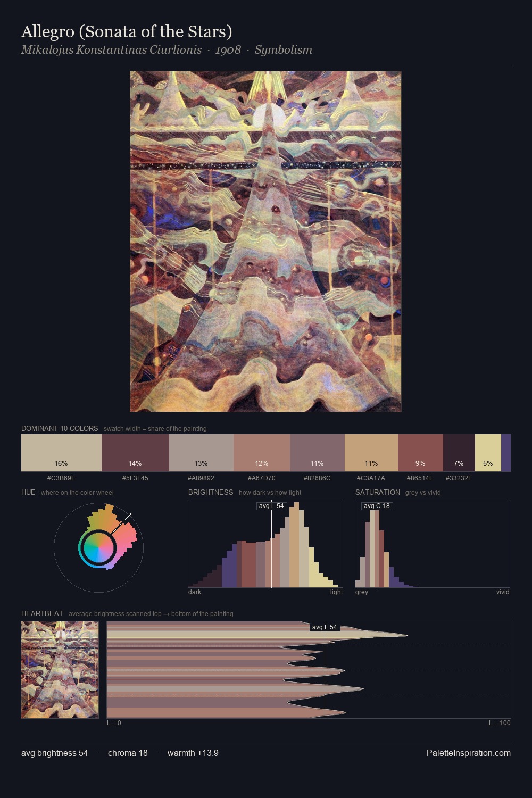Viewport: 532px width, 798px height.
Task: Pick the #86514E brick red 9% swatch
Action: (420, 453)
